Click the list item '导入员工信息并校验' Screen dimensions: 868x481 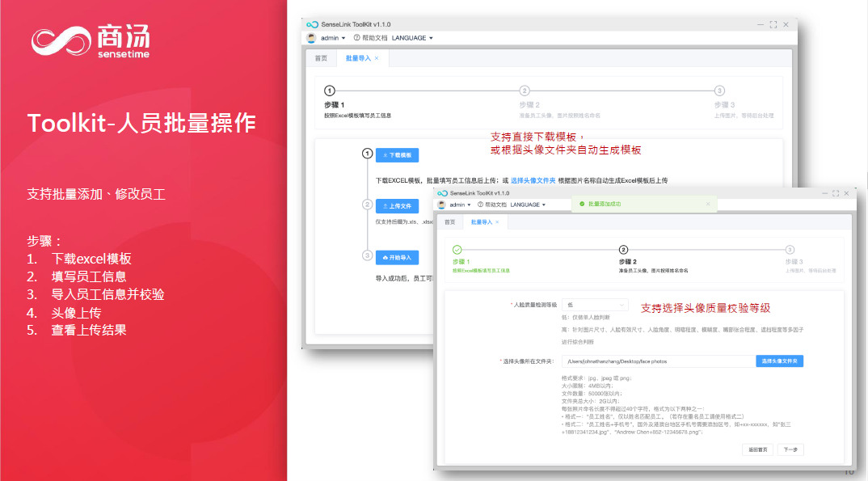coord(108,294)
